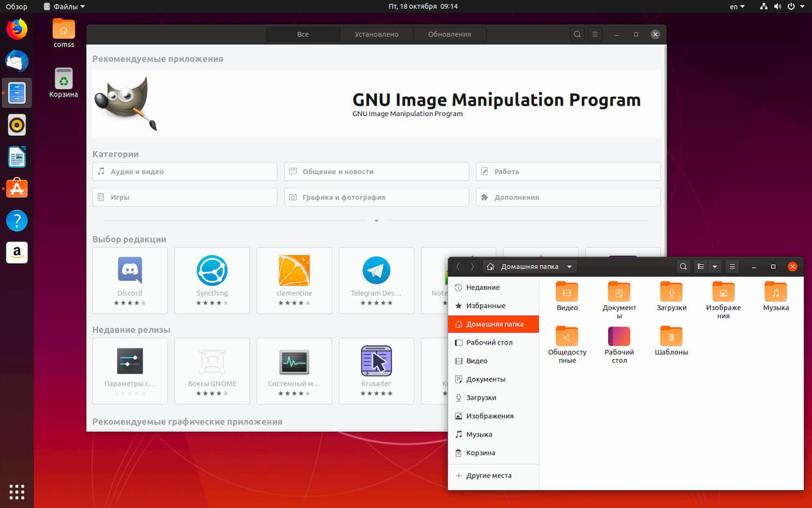Open the GIMP featured banner

376,103
